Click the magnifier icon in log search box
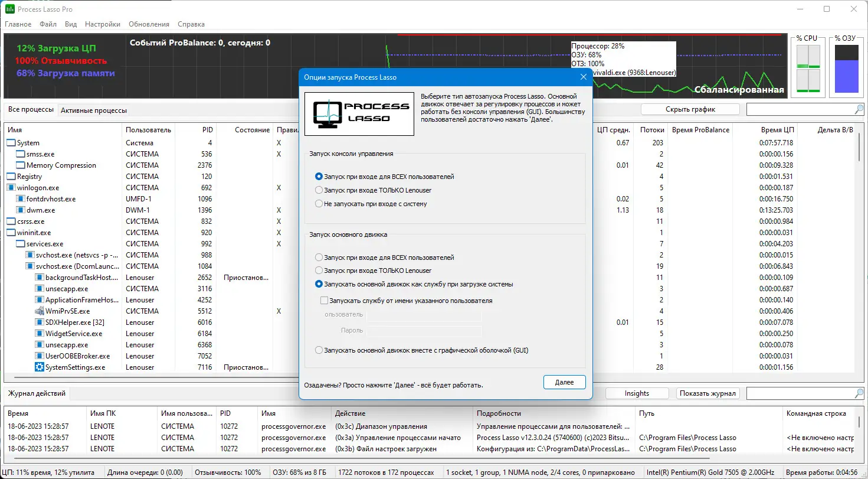The height and width of the screenshot is (479, 868). (859, 393)
